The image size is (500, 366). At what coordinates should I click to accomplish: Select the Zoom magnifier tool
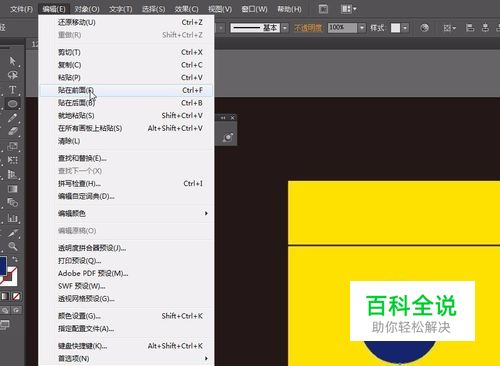[12, 246]
